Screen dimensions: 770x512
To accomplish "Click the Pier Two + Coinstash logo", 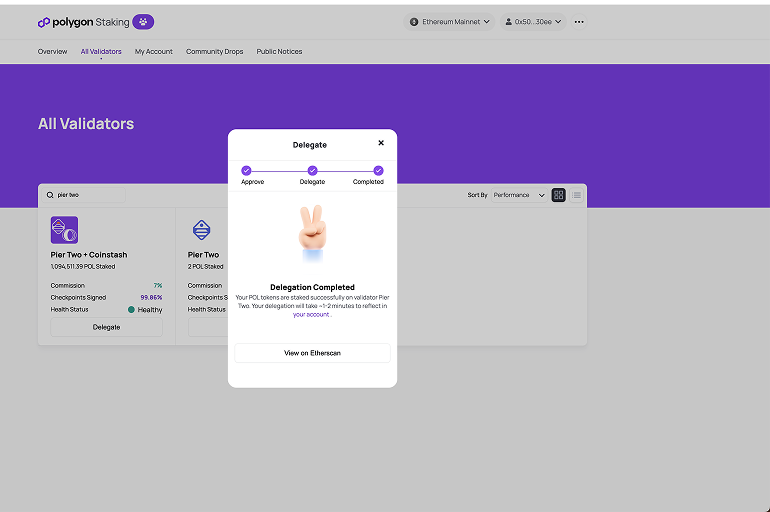I will tap(64, 230).
